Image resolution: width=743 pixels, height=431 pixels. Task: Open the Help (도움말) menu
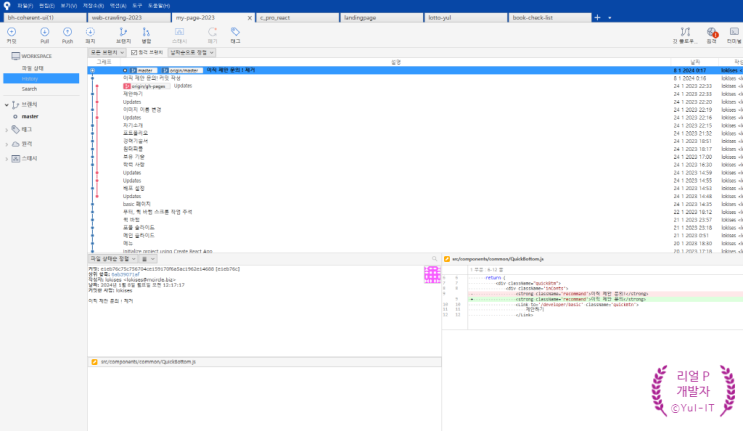click(159, 6)
